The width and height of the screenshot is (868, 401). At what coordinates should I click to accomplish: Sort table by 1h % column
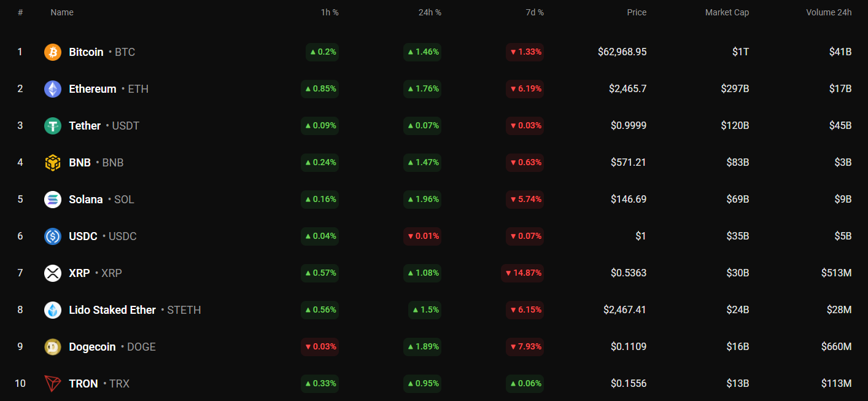[330, 12]
